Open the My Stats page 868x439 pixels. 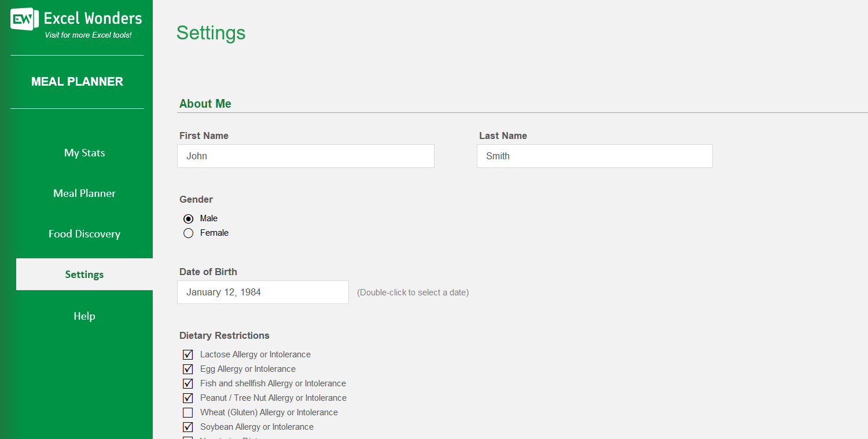[x=84, y=153]
